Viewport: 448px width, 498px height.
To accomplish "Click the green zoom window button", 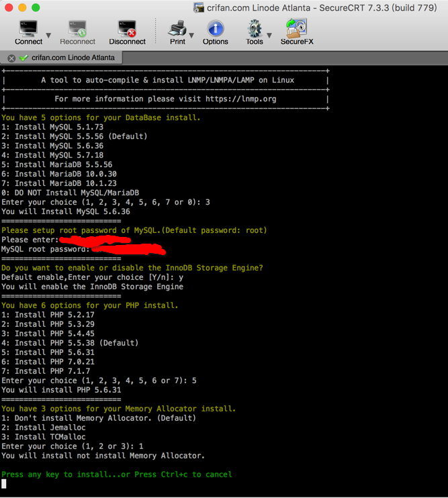I will 36,7.
